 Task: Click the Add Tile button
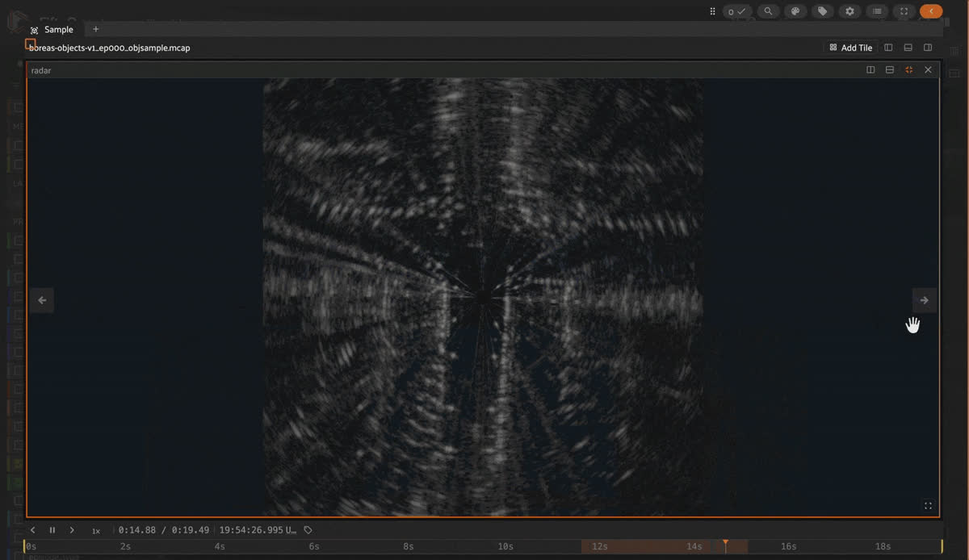click(x=851, y=48)
